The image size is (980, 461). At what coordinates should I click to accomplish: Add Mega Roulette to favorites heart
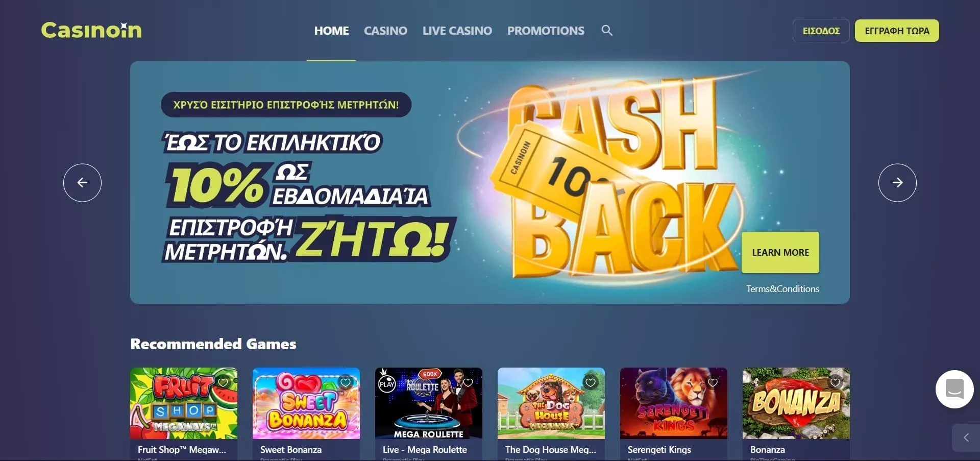468,382
